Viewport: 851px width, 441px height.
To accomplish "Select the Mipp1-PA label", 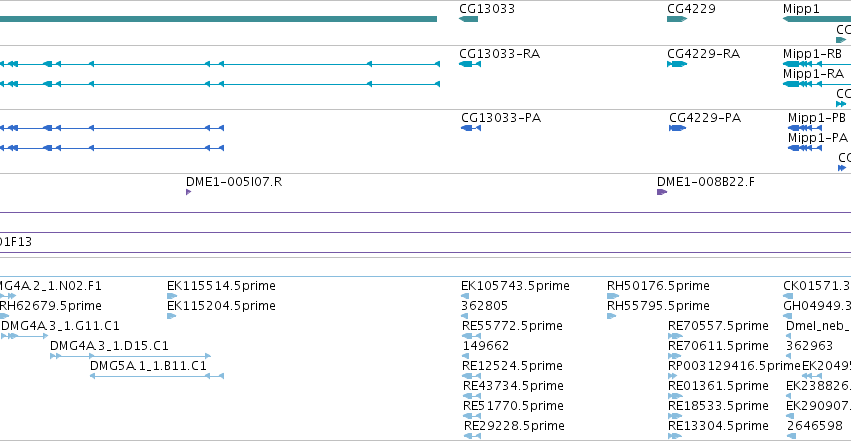I will tap(817, 138).
